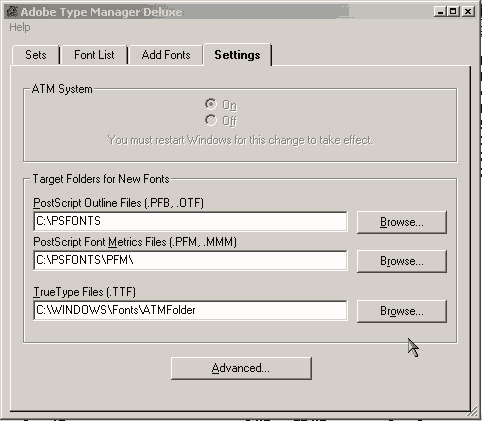
Task: Close the Adobe Type Manager window
Action: (468, 12)
